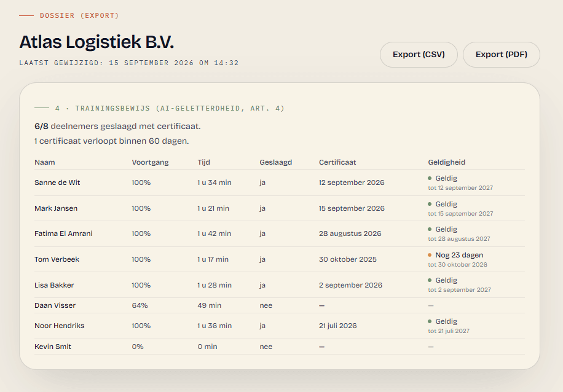This screenshot has height=392, width=563.
Task: Click the time value 1 u 17 min
Action: [213, 259]
